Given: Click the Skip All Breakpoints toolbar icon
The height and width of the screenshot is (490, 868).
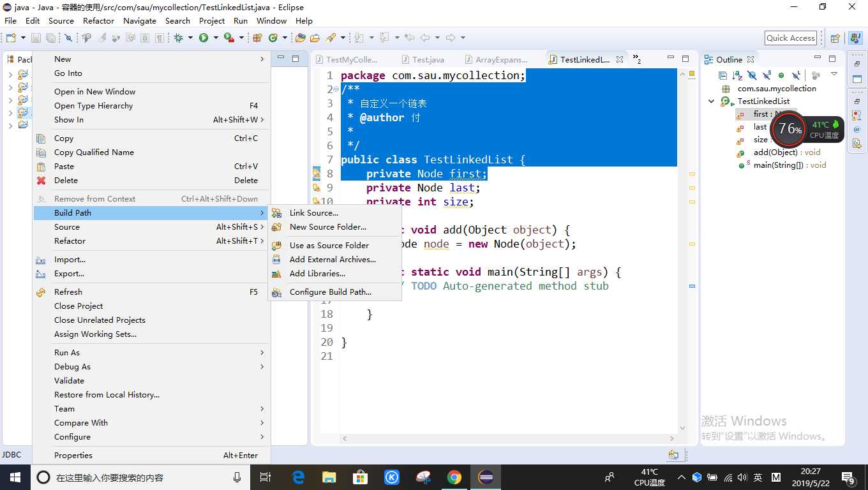Looking at the screenshot, I should (x=68, y=38).
